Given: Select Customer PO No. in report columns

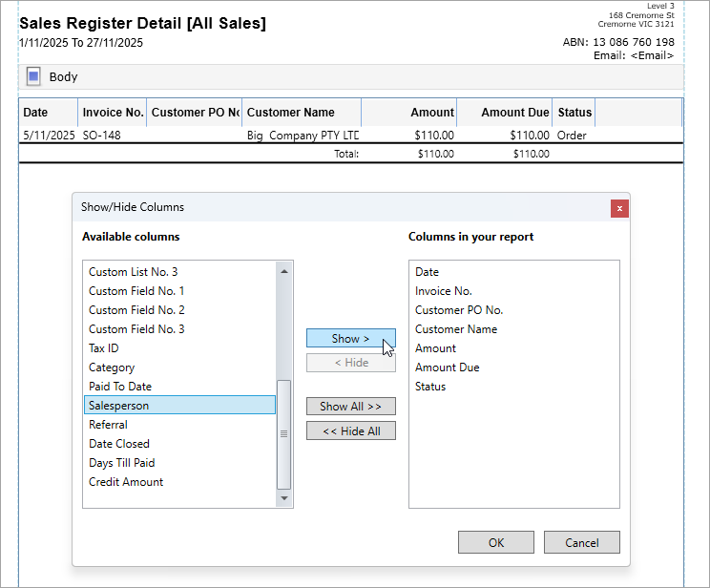Looking at the screenshot, I should click(x=459, y=310).
